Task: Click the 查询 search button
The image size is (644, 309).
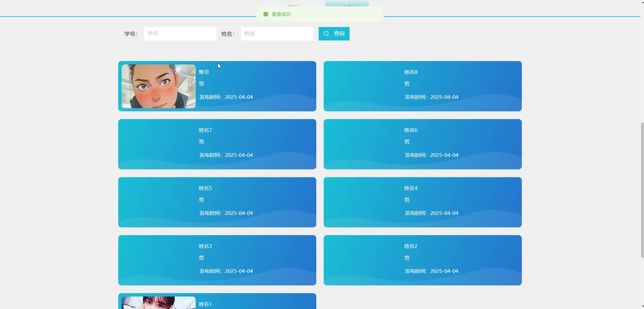Action: point(334,34)
